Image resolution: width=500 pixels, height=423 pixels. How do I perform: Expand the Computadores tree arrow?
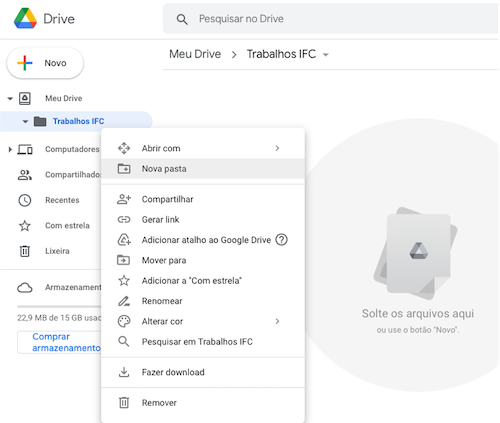tap(10, 150)
